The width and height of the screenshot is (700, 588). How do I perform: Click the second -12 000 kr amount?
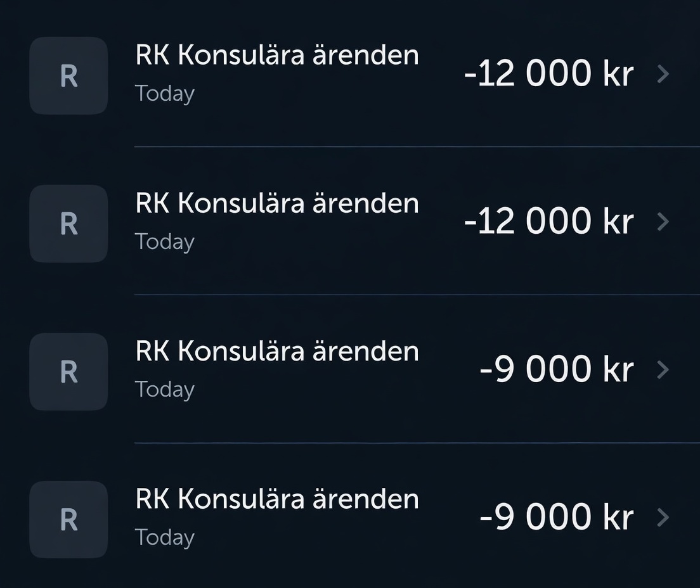[x=548, y=222]
